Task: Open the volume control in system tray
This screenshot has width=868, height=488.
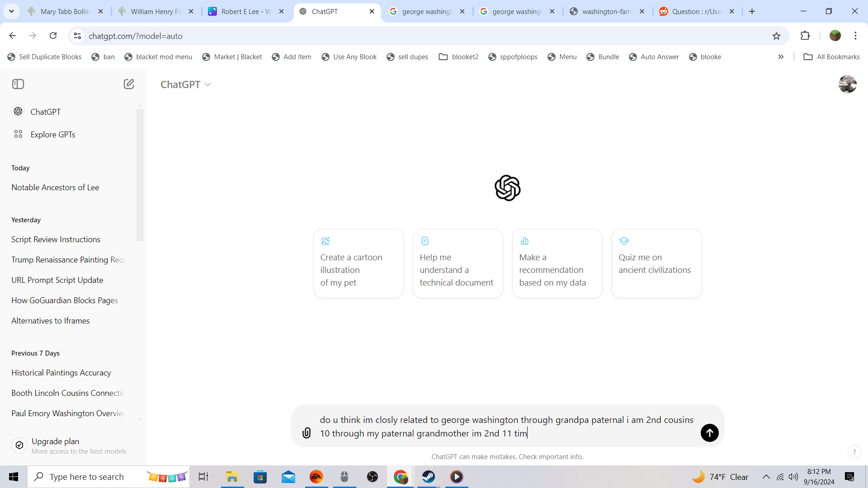Action: pos(793,477)
